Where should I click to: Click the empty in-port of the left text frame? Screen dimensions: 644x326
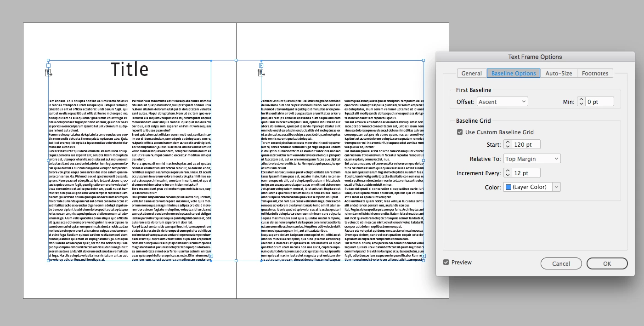(x=48, y=66)
